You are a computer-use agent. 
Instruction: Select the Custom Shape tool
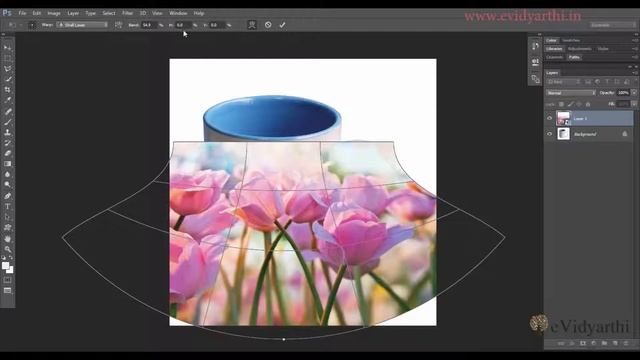[x=7, y=228]
